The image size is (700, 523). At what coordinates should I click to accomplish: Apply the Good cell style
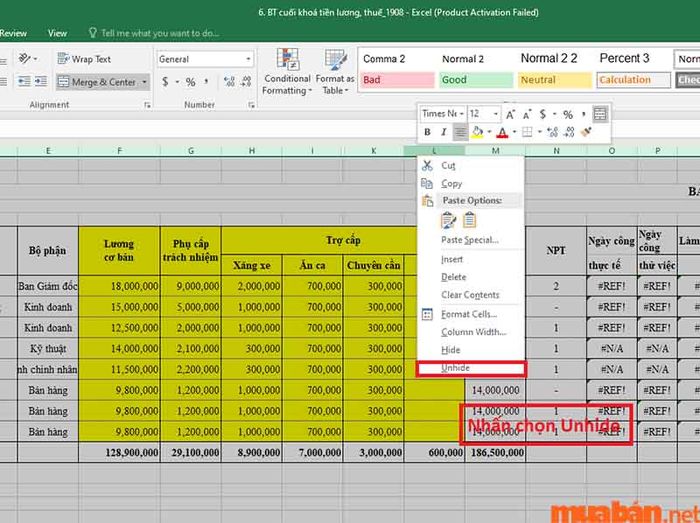476,80
